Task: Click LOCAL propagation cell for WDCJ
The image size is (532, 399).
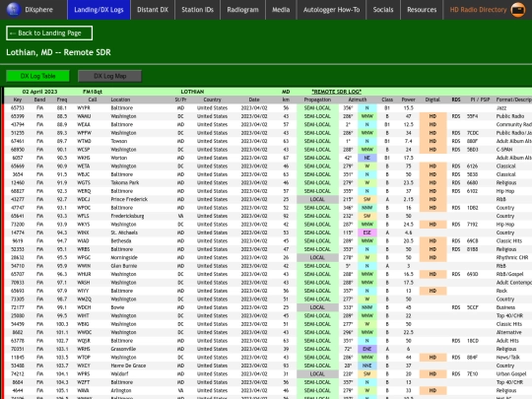Action: click(x=317, y=199)
